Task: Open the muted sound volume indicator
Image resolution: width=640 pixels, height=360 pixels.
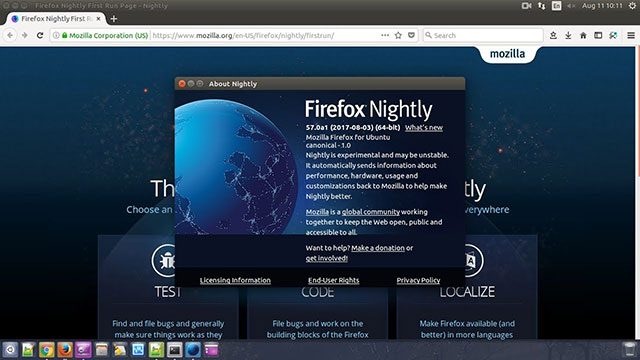Action: 571,6
